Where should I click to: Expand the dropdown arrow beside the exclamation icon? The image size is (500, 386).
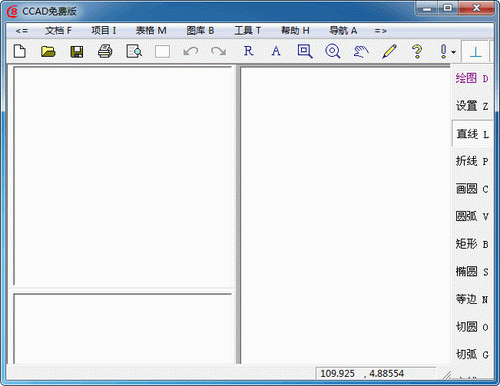(x=453, y=52)
